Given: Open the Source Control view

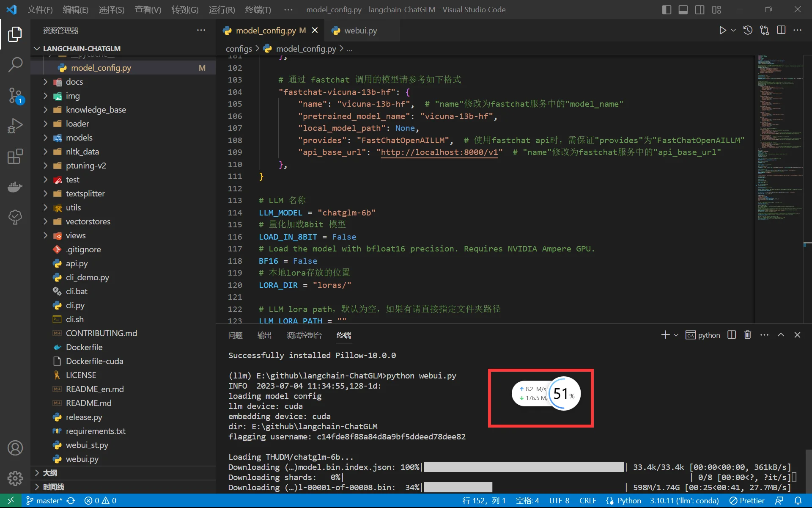Looking at the screenshot, I should coord(15,95).
